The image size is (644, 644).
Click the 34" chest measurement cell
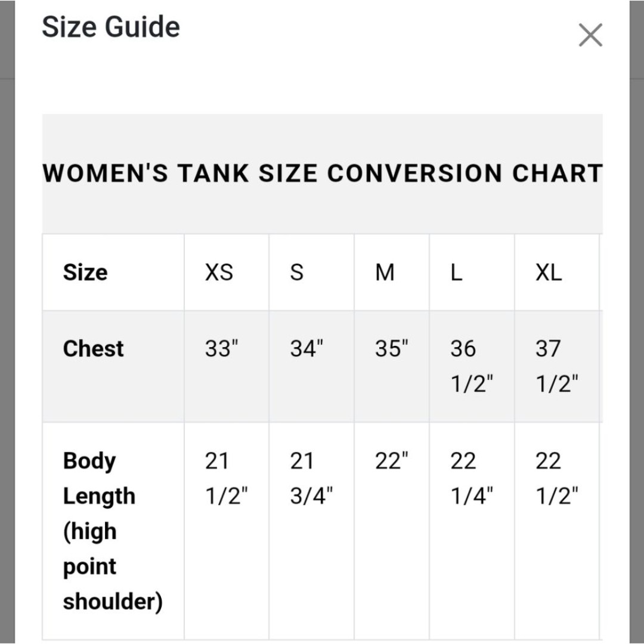tap(306, 348)
